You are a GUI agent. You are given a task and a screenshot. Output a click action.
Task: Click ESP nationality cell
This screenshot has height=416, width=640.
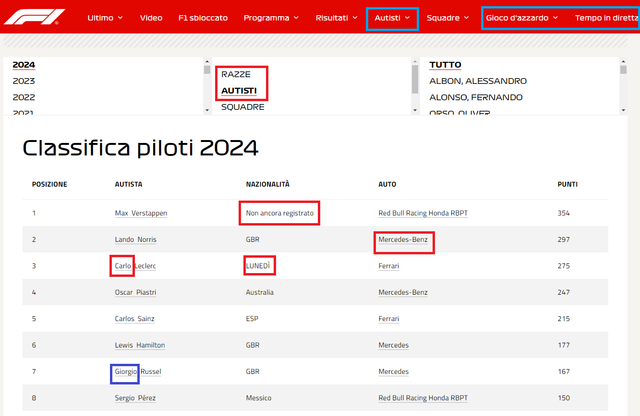tap(252, 319)
